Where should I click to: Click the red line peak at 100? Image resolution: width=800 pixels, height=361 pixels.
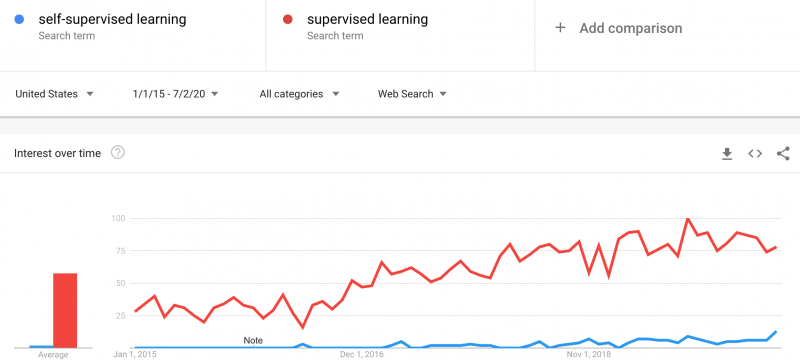click(x=688, y=219)
